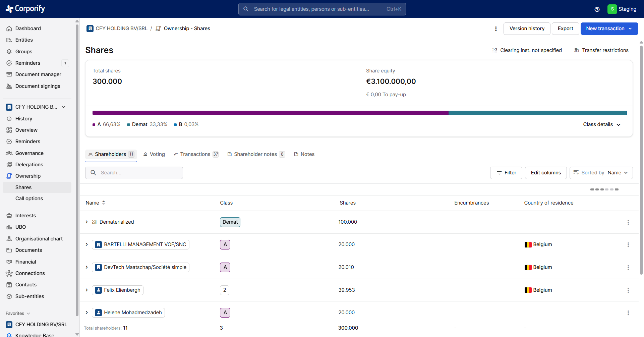This screenshot has width=644, height=337.
Task: Open the Organisational chart sidebar icon
Action: 9,239
